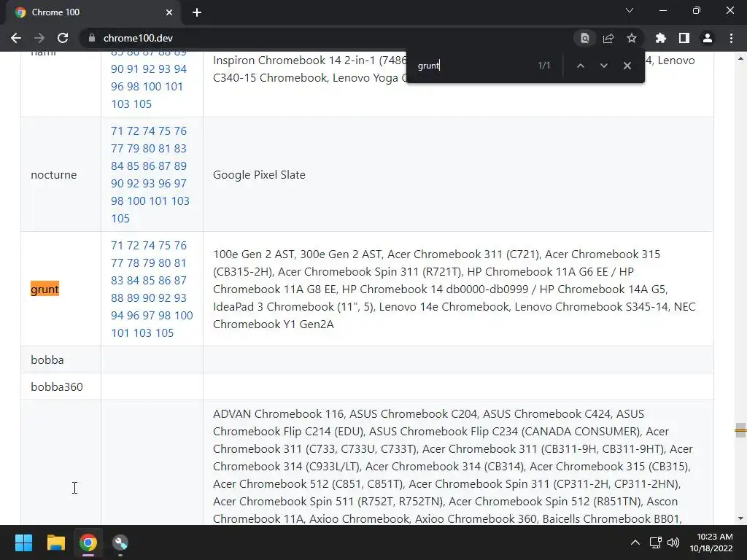Click the bobba360 board name

[57, 386]
